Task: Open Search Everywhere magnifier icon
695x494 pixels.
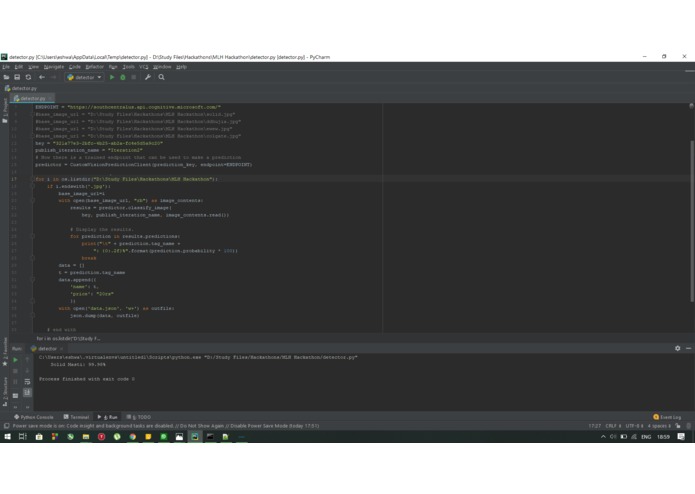Action: pyautogui.click(x=161, y=78)
